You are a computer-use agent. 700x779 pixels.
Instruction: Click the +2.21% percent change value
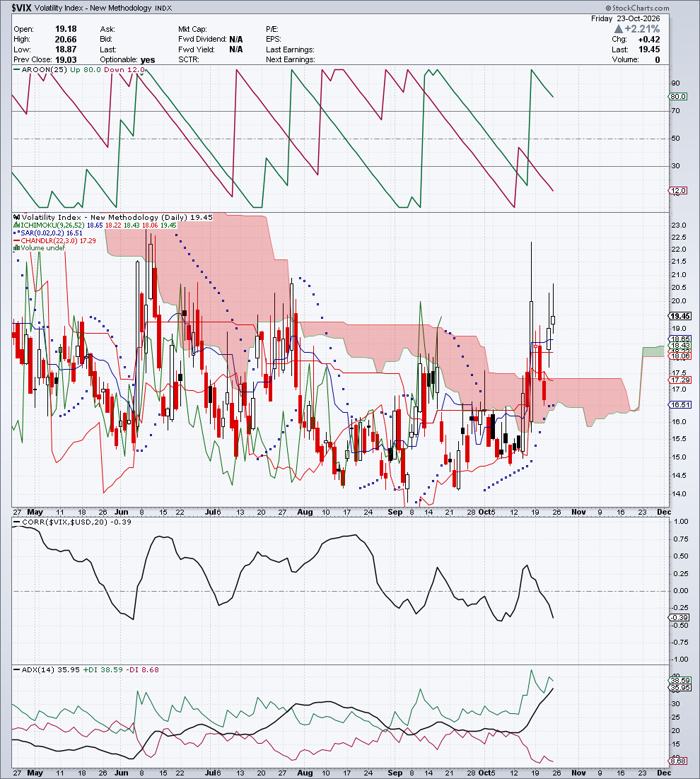[642, 29]
